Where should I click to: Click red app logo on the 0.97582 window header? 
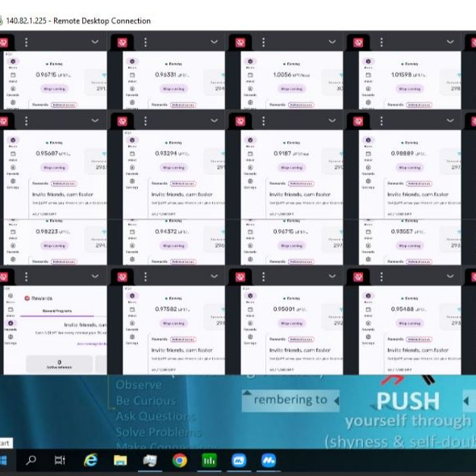point(123,278)
